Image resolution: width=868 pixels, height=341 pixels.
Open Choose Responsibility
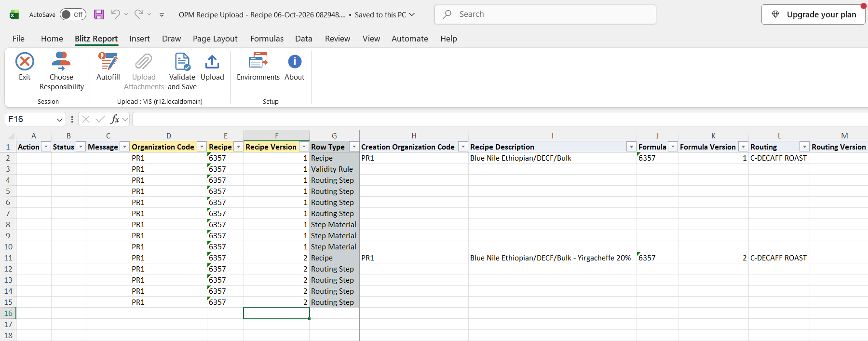(x=61, y=71)
